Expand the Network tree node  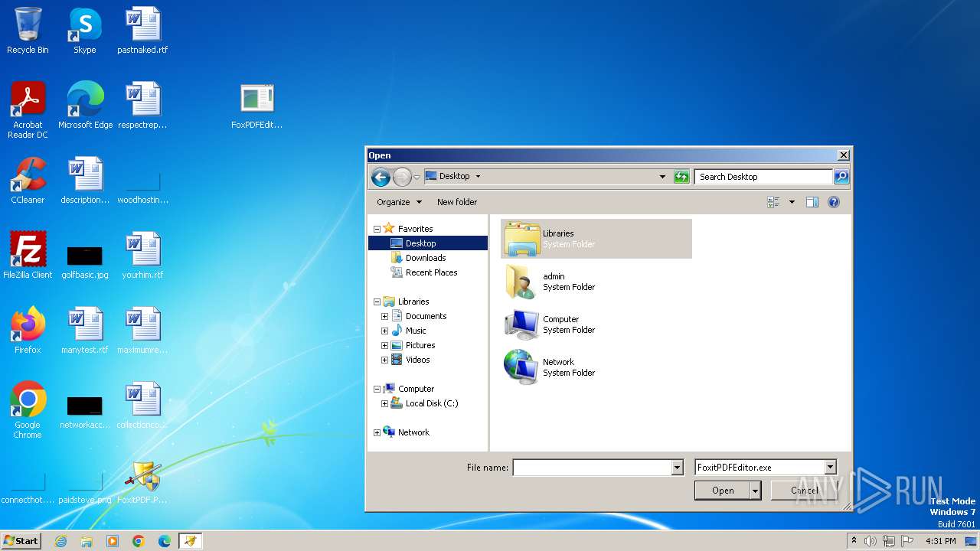(x=377, y=432)
